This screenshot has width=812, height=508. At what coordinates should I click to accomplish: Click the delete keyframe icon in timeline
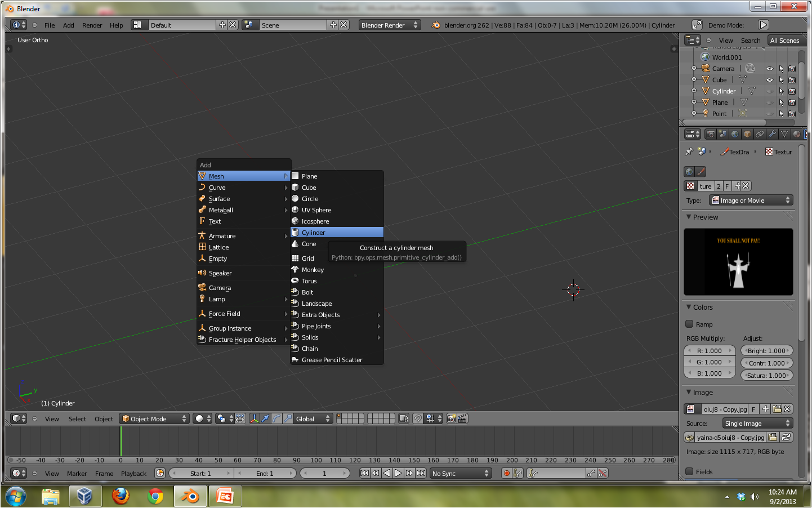pos(603,473)
